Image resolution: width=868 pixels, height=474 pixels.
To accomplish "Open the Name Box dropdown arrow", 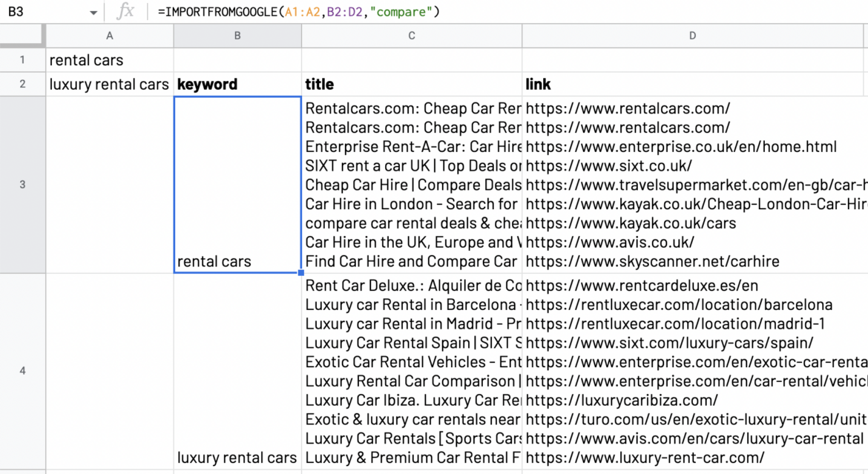I will point(93,13).
